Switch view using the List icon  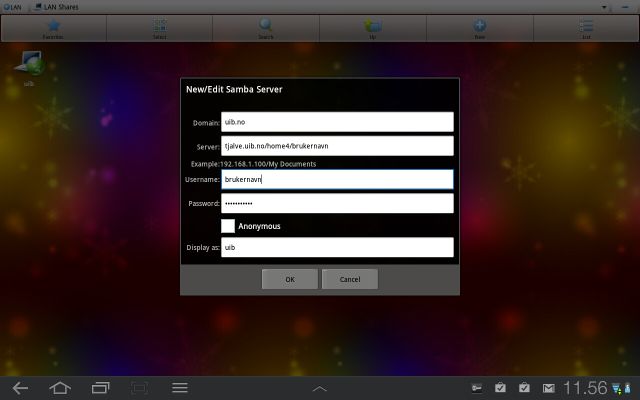586,26
